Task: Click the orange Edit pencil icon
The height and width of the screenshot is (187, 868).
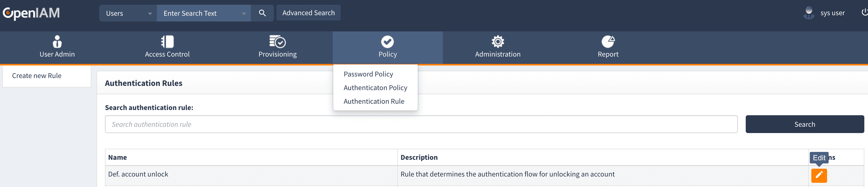Action: [818, 175]
